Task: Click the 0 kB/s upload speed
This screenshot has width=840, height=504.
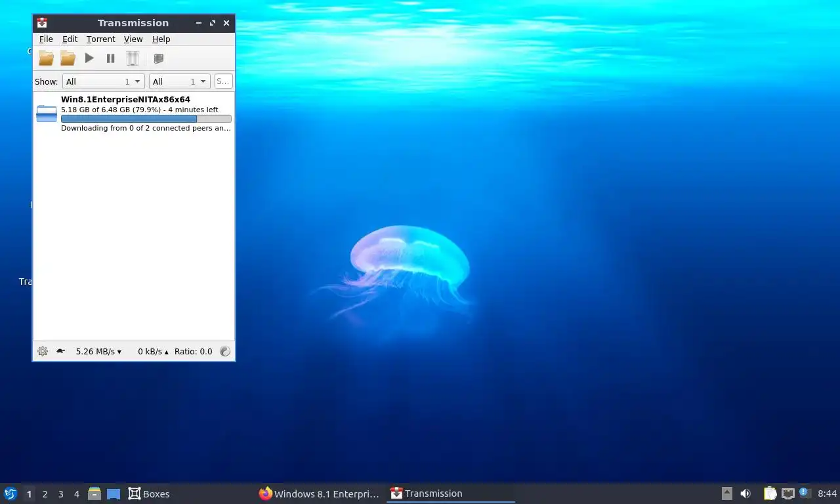Action: tap(153, 352)
